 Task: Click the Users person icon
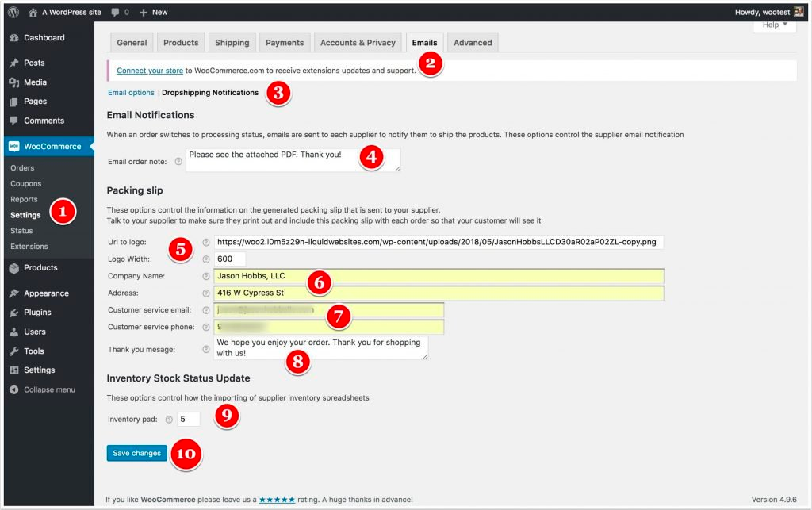point(14,332)
